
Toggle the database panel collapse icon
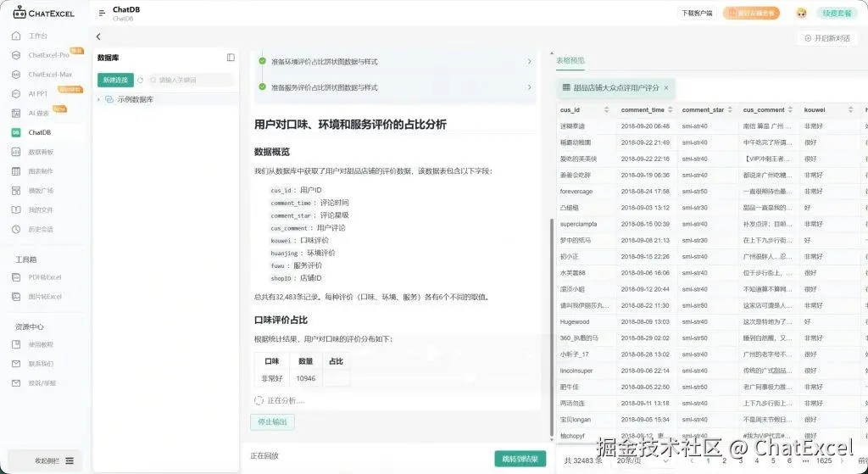(231, 58)
